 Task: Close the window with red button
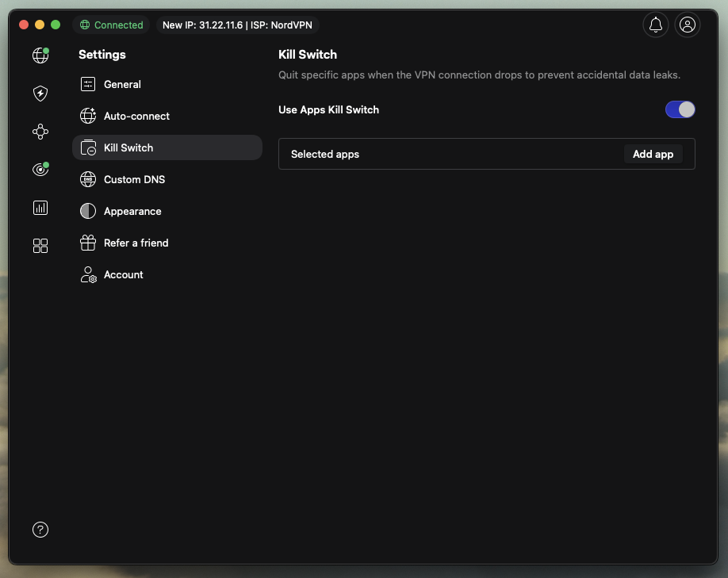[x=24, y=25]
